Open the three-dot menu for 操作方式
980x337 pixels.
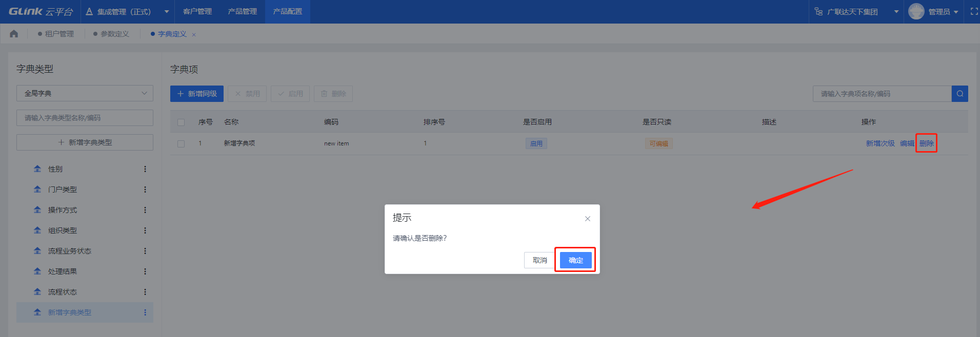click(x=145, y=210)
